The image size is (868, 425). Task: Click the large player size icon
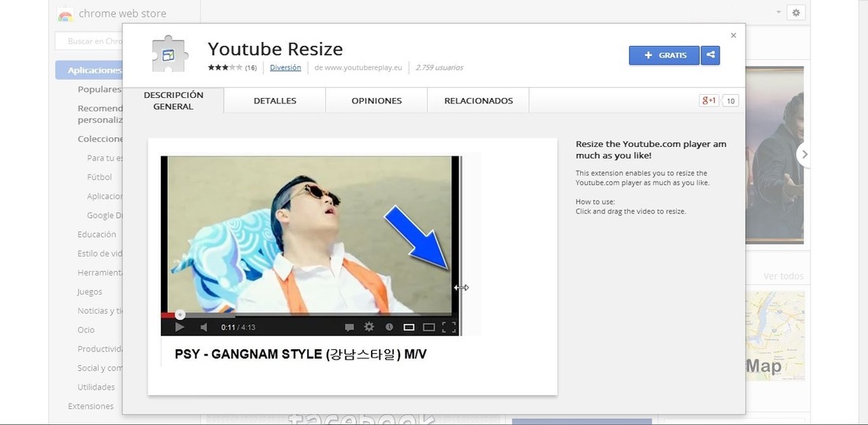click(428, 328)
